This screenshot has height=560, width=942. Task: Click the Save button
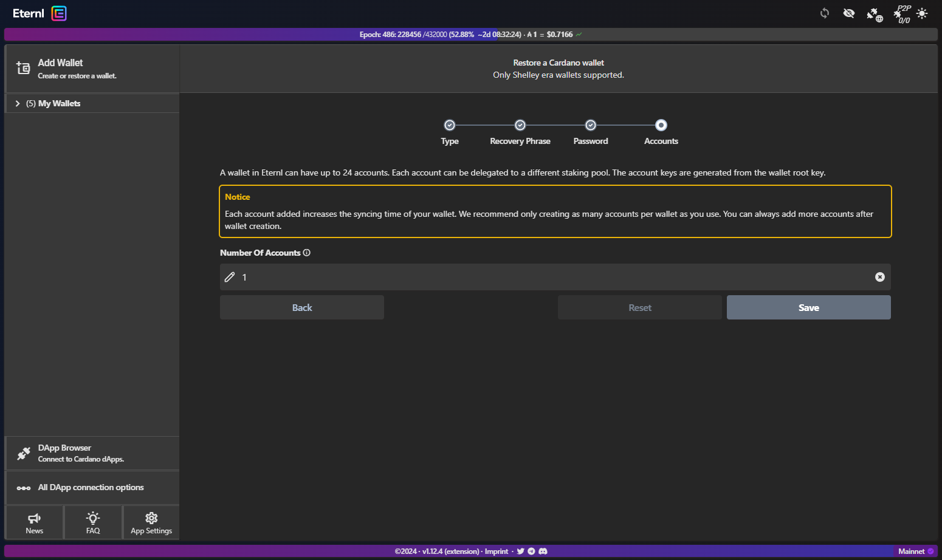pos(809,307)
